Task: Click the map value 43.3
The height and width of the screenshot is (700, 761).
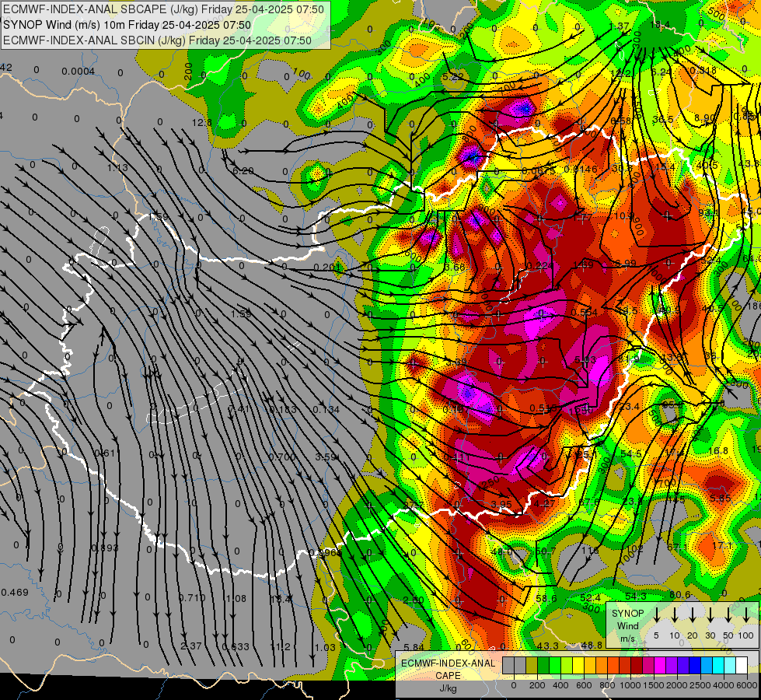Action: tap(547, 646)
